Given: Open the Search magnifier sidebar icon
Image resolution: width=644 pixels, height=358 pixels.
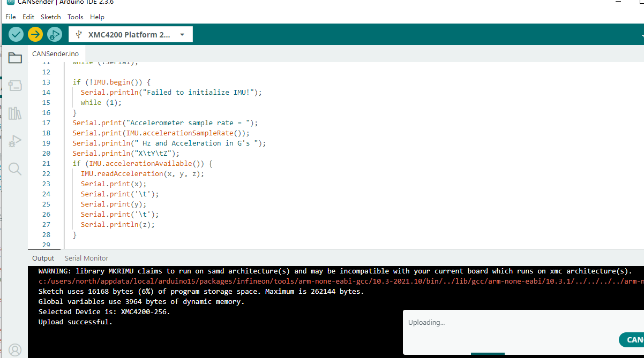Looking at the screenshot, I should (15, 169).
